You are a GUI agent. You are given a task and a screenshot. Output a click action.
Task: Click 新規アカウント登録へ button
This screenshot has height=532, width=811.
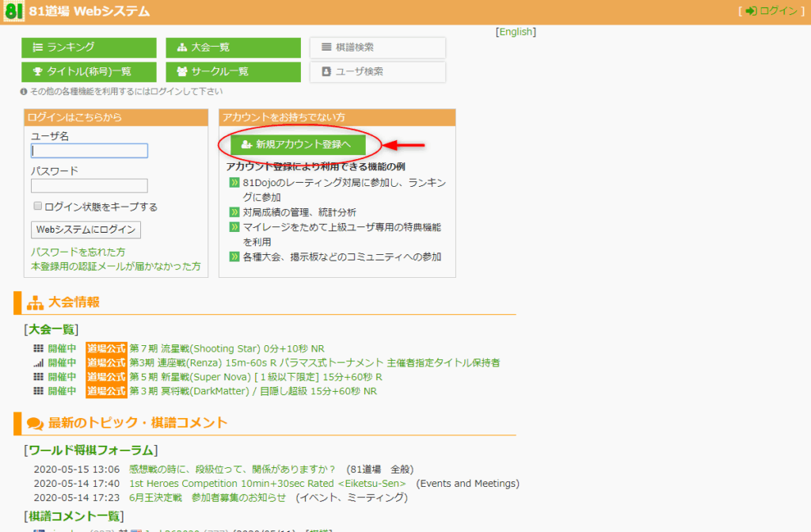coord(298,144)
